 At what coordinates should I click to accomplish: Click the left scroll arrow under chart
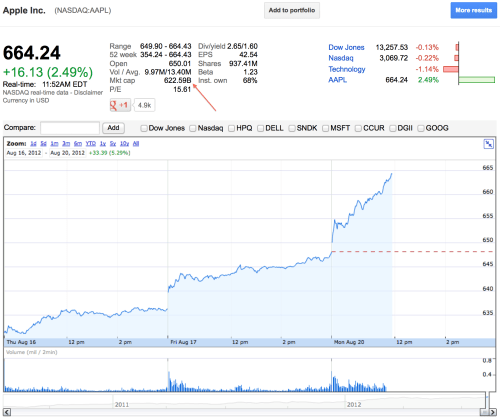point(7,412)
